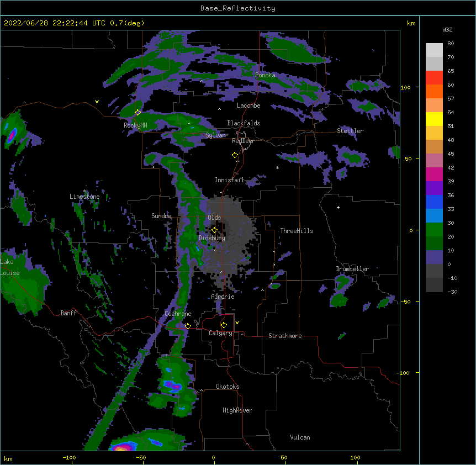Pick the bright green 20-30 dBZ legend swatch

click(x=434, y=230)
